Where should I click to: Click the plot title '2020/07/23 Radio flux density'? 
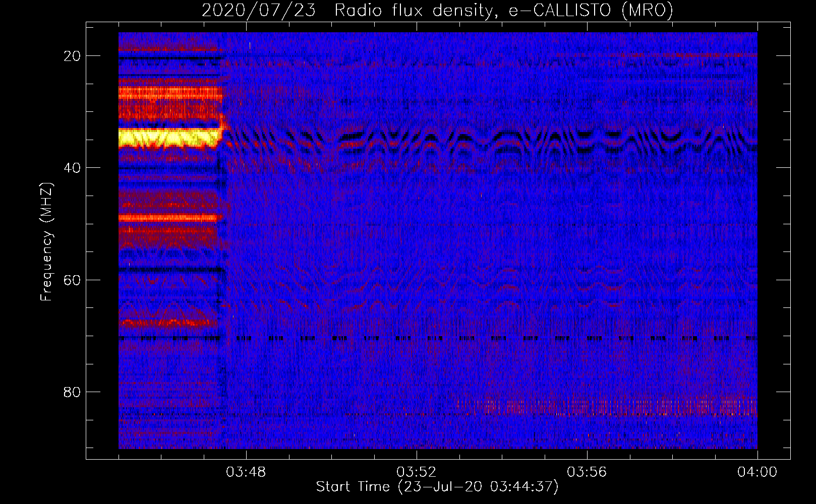pyautogui.click(x=438, y=10)
